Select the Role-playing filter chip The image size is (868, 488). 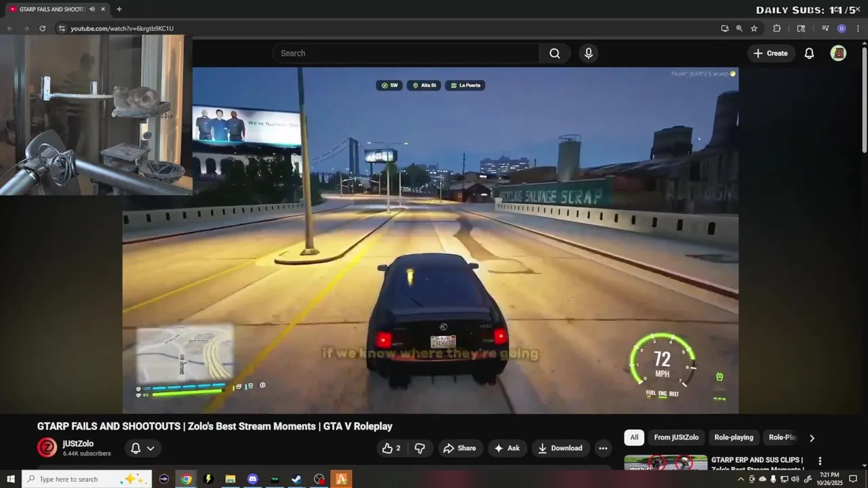click(x=734, y=437)
